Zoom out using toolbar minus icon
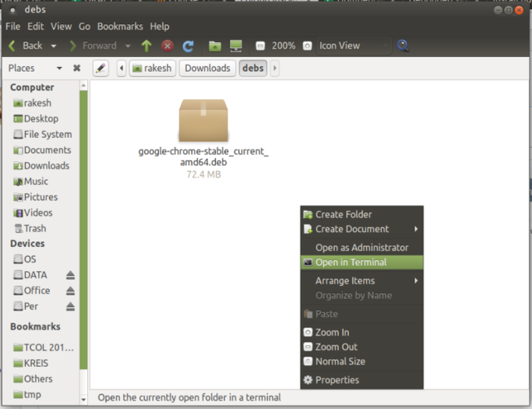Viewport: 532px width, 409px height. (260, 46)
